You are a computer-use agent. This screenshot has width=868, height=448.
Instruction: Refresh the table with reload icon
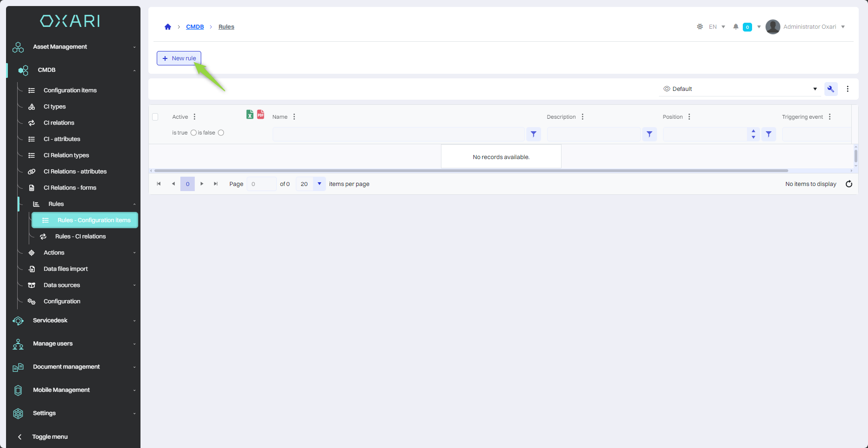tap(849, 184)
